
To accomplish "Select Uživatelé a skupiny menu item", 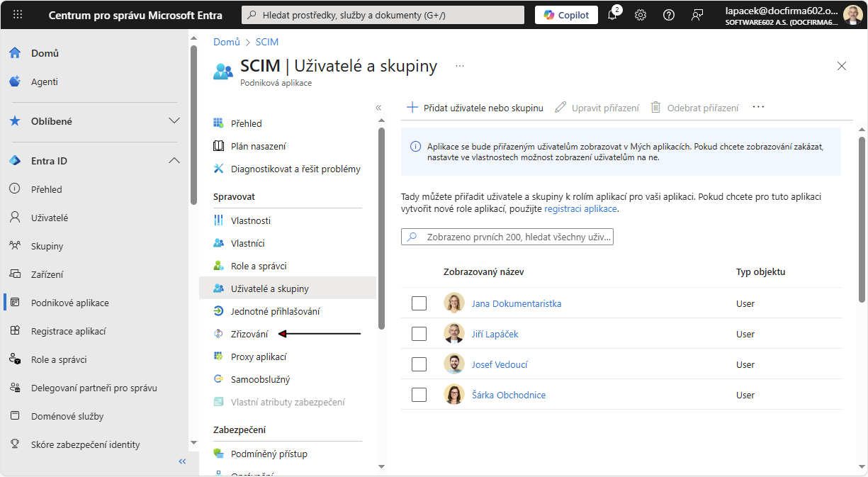I will pyautogui.click(x=288, y=288).
